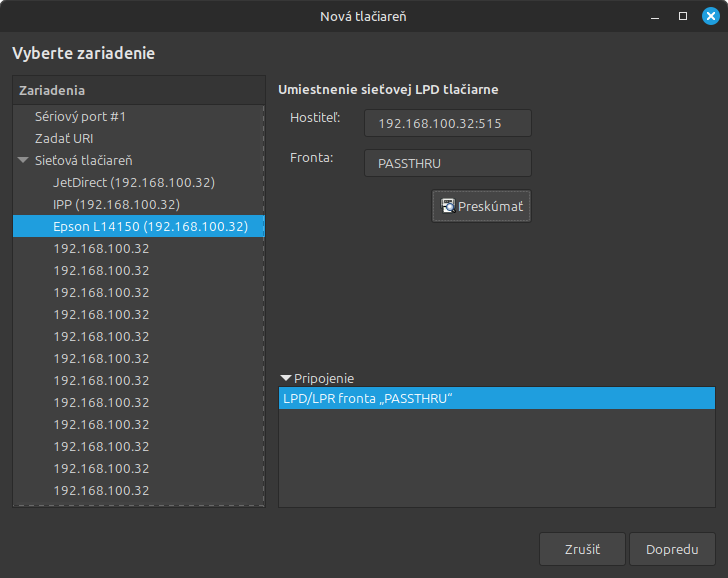
Task: Select IPP (192.168.100.32) entry
Action: pos(116,204)
